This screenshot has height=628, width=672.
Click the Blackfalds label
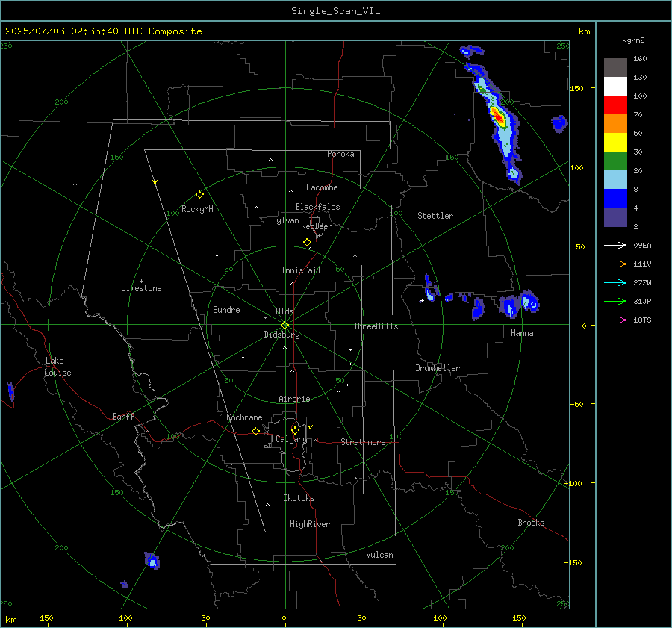click(317, 207)
